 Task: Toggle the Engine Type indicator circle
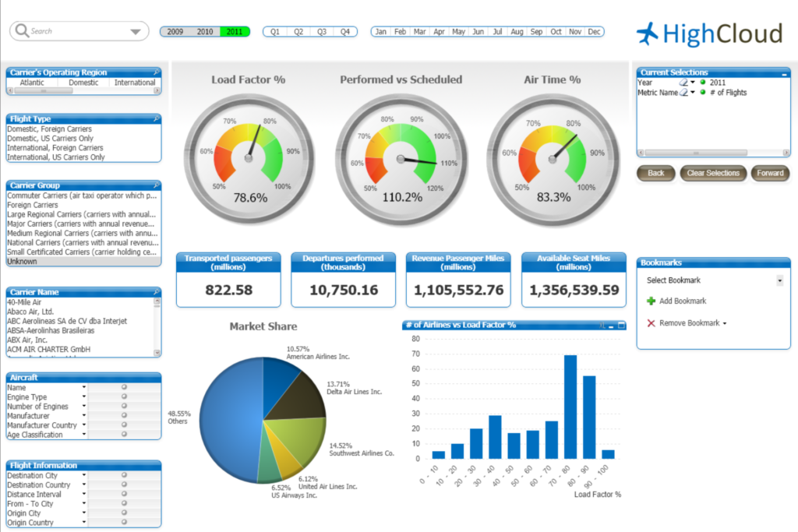click(x=124, y=396)
